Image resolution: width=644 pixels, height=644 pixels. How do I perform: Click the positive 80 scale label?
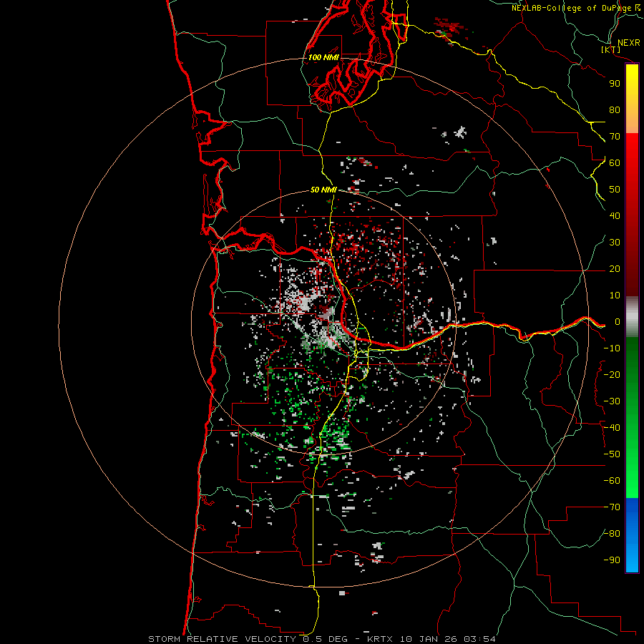[x=615, y=110]
